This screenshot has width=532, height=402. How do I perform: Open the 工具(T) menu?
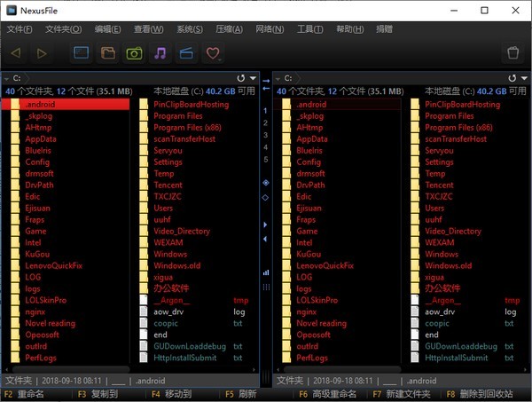(x=309, y=29)
